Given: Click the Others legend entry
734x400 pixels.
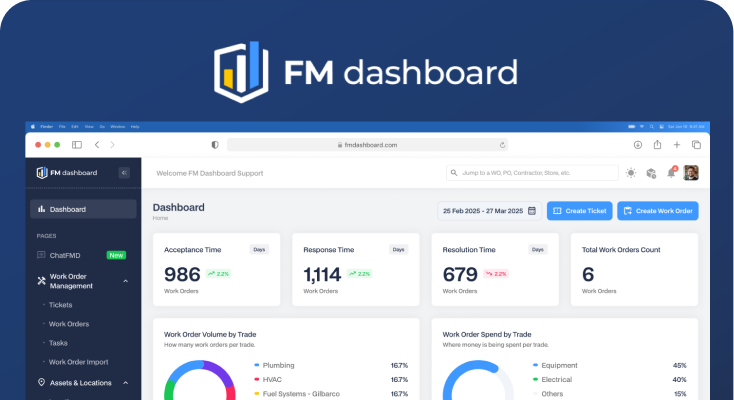Looking at the screenshot, I should 548,394.
